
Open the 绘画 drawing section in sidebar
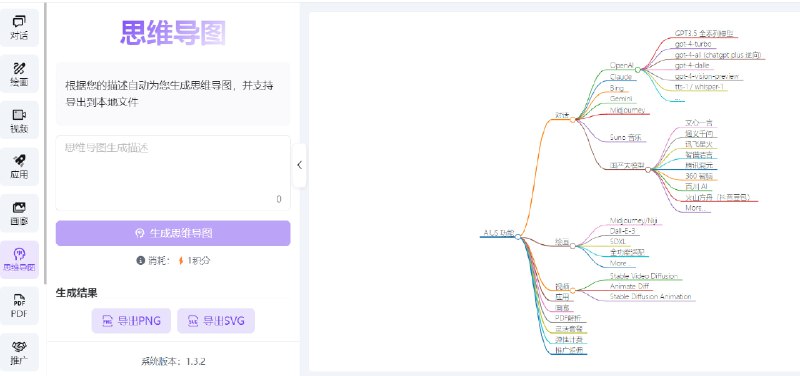(19, 74)
